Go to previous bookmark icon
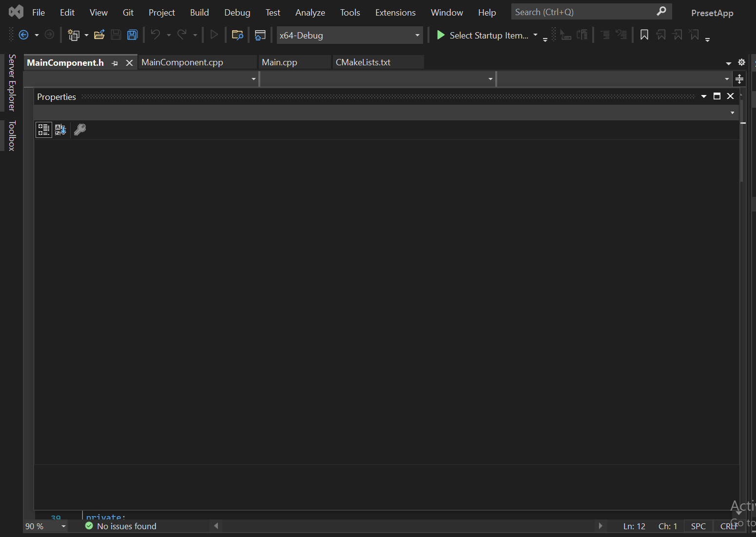 click(x=661, y=35)
